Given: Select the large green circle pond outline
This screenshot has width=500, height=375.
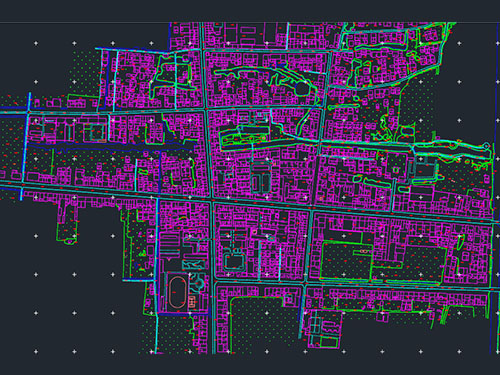Looking at the screenshot, I should point(302,89).
